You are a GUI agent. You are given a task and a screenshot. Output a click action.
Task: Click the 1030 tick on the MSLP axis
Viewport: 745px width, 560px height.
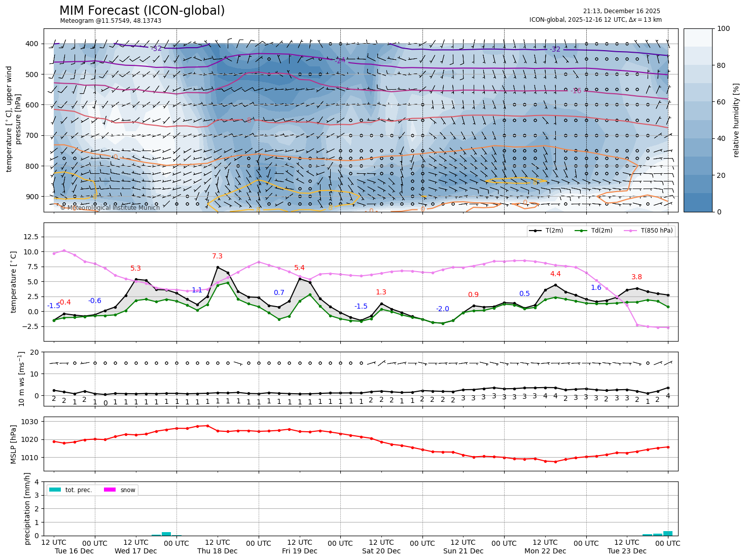[x=30, y=422]
